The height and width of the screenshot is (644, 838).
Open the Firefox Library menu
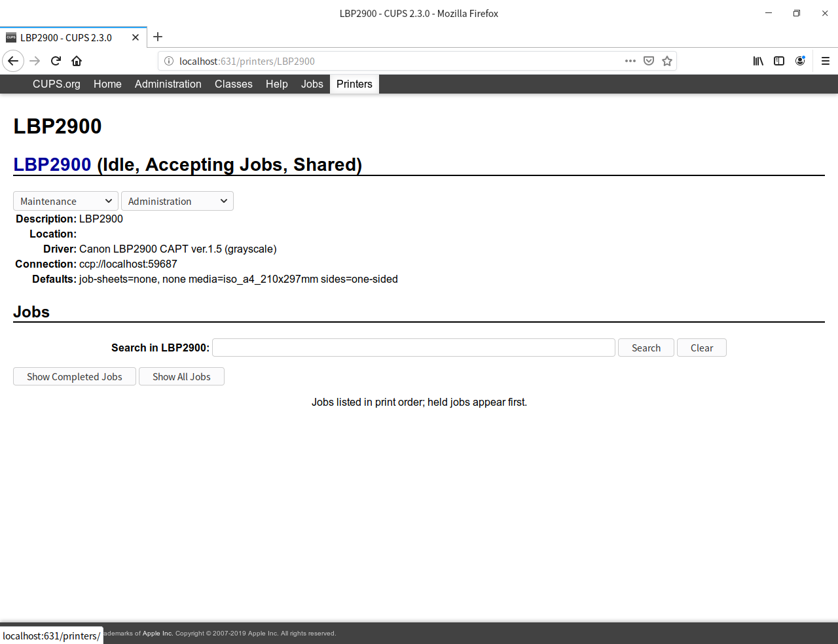[758, 61]
